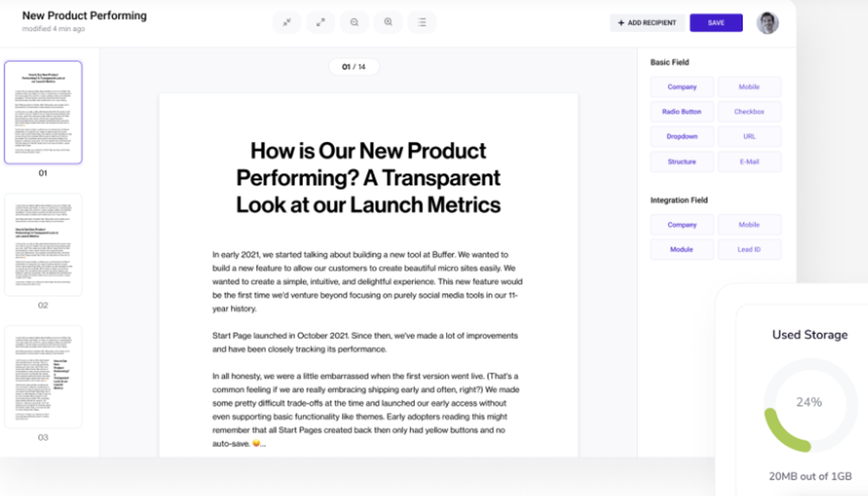Screen dimensions: 868x496
Task: Click the document headline 'How is Our New Product'
Action: [x=368, y=178]
